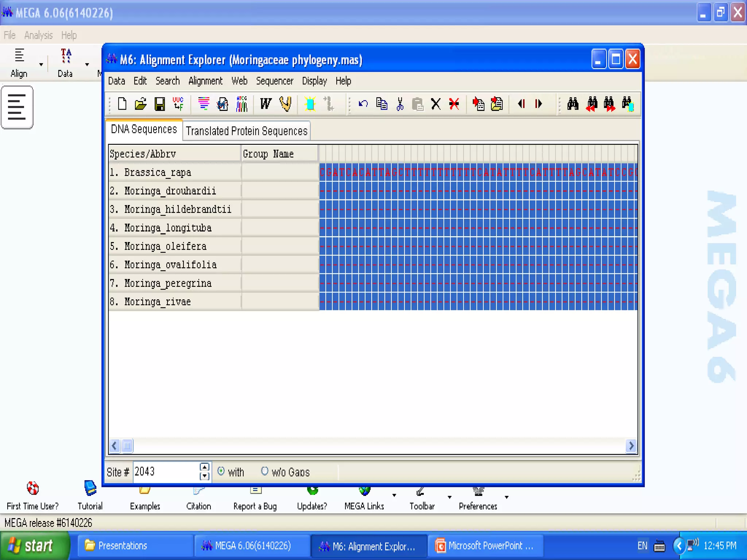This screenshot has height=560, width=747.
Task: Select the Moringa_peregrina sequence row
Action: pos(175,283)
